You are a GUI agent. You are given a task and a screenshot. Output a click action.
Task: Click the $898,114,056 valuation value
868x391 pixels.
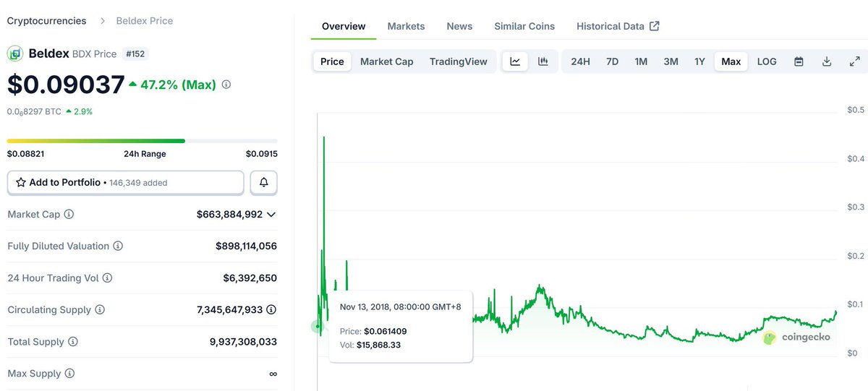point(246,246)
